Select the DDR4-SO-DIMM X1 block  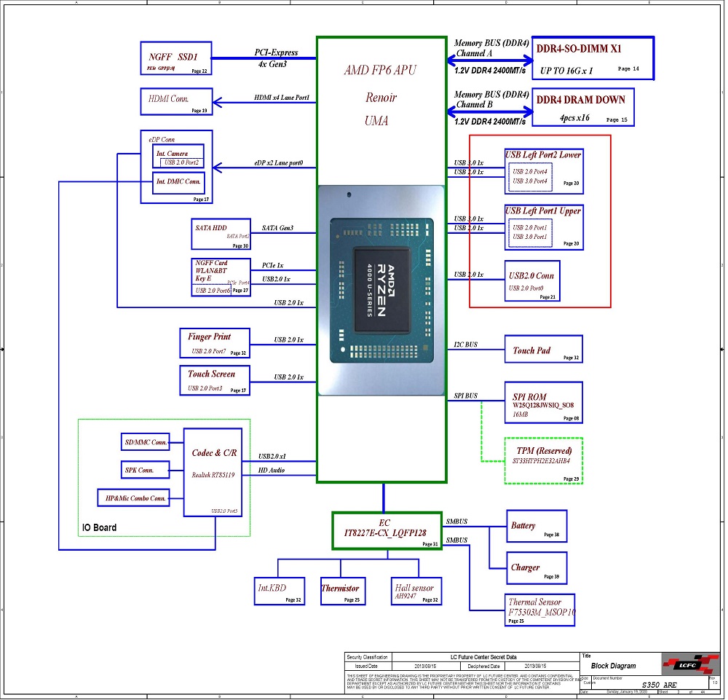coord(593,58)
